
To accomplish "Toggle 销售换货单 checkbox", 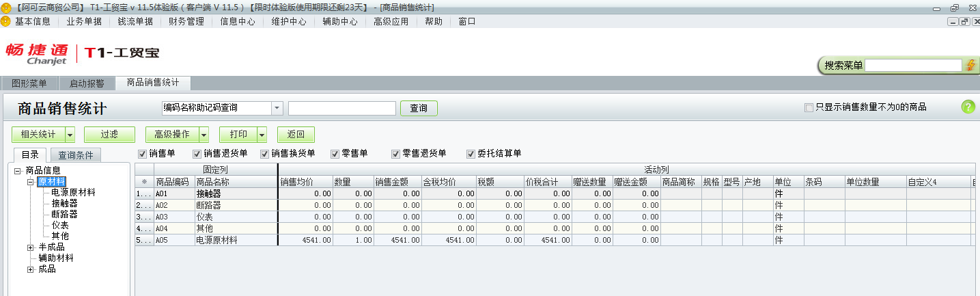I will pyautogui.click(x=264, y=153).
